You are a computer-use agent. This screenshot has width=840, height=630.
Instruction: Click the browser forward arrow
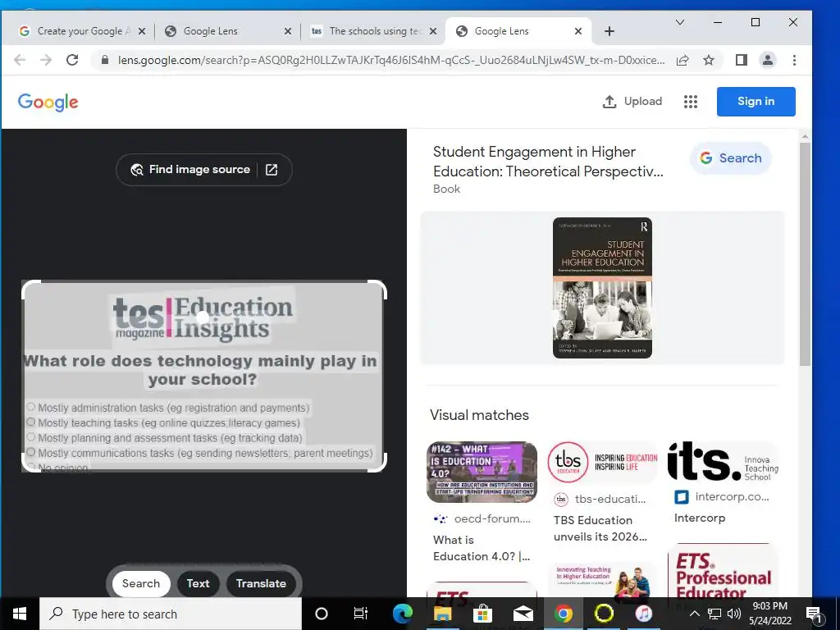(46, 60)
